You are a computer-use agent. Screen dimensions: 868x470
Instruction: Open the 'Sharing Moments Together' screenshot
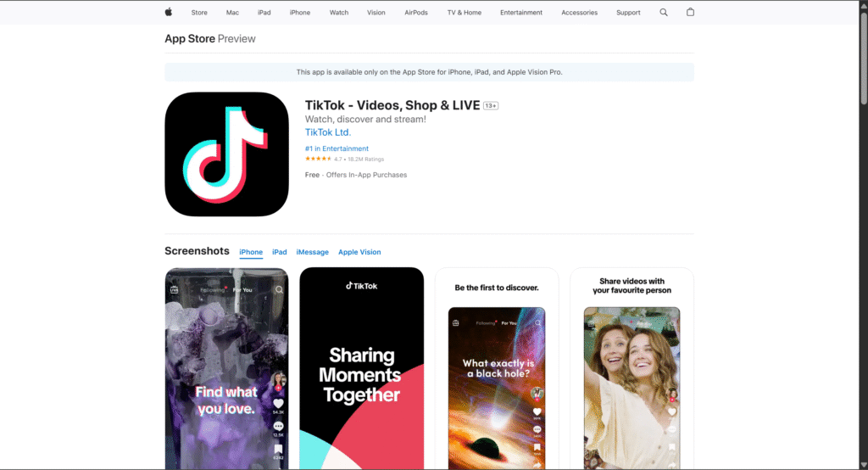[361, 368]
